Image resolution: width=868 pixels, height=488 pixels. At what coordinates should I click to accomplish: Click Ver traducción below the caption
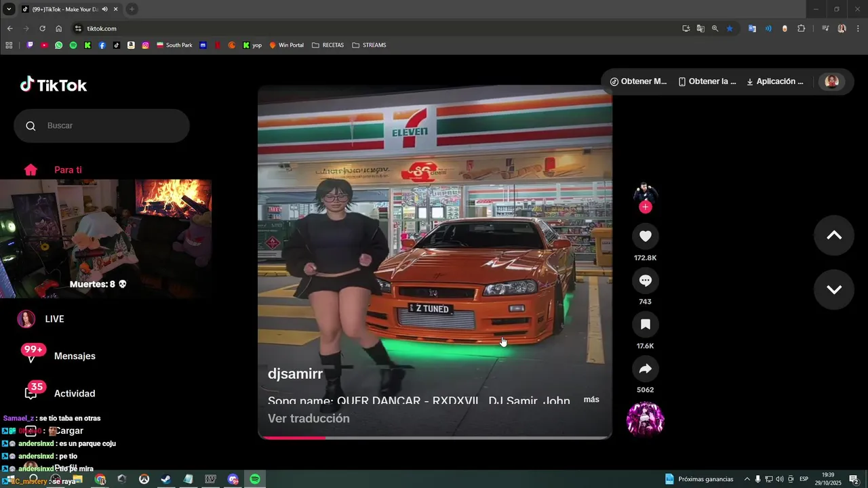point(309,418)
